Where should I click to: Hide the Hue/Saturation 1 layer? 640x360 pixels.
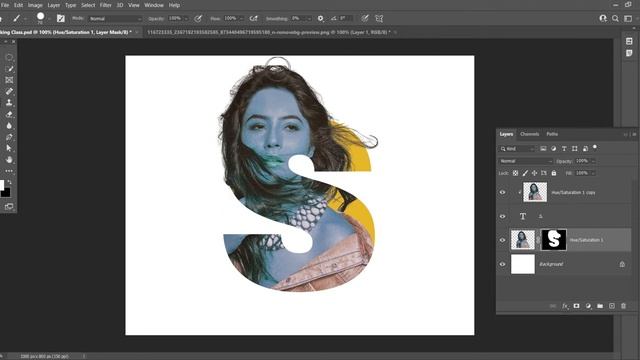point(502,240)
